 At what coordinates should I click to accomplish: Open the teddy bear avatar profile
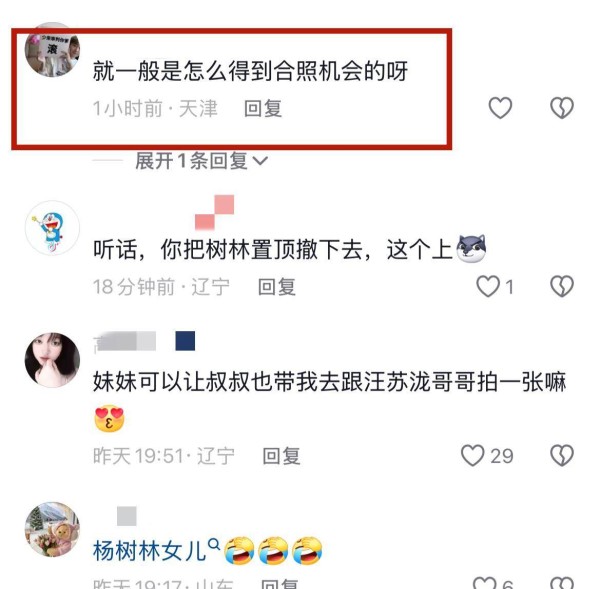52,529
